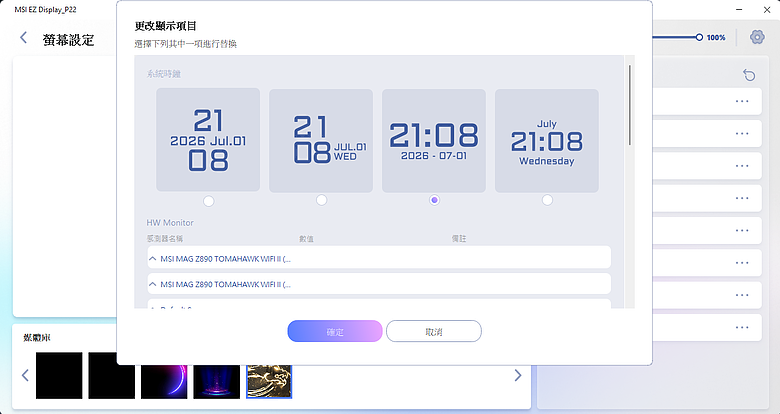780x414 pixels.
Task: Collapse the second MSI MAG Z890 TOMAHAWK WIFI row
Action: 153,285
